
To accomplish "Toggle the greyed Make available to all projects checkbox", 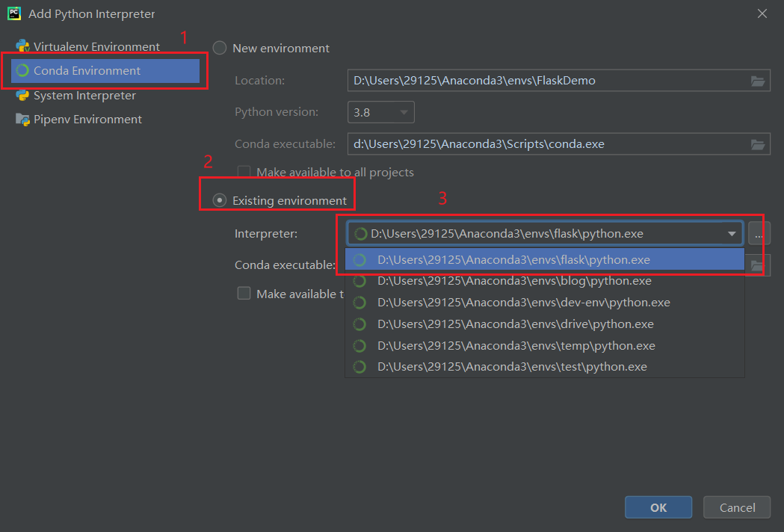I will [244, 172].
